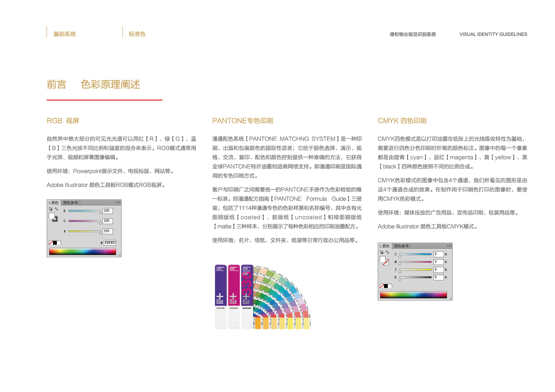Viewport: 555px width, 392px height.
Task: Pick a color from CMYK panel spectrum bar
Action: point(414,295)
